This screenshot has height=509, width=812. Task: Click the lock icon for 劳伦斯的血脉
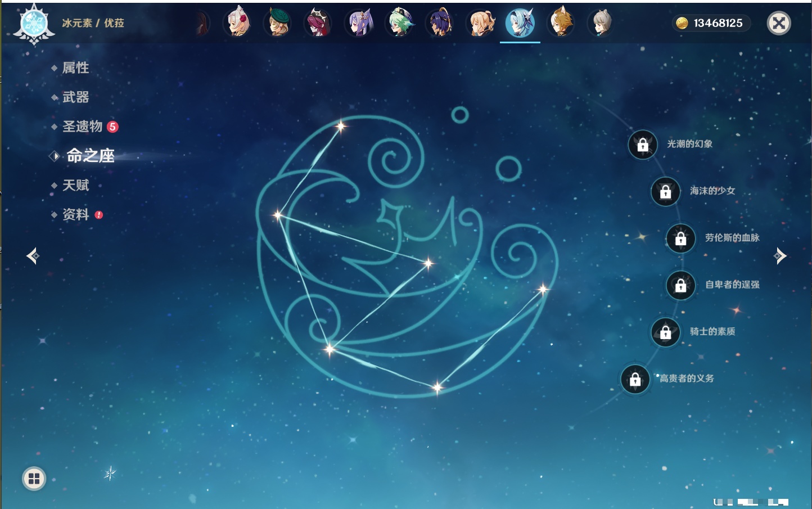coord(680,238)
